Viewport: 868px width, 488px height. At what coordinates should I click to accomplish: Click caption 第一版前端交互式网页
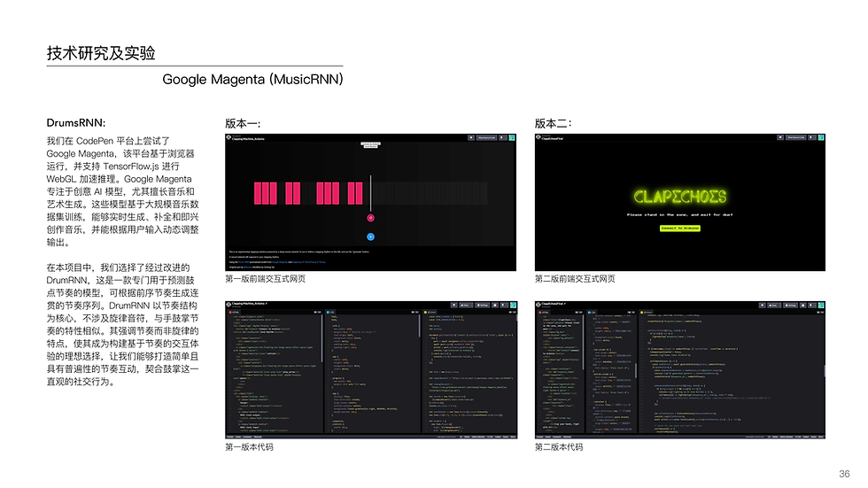click(x=265, y=279)
